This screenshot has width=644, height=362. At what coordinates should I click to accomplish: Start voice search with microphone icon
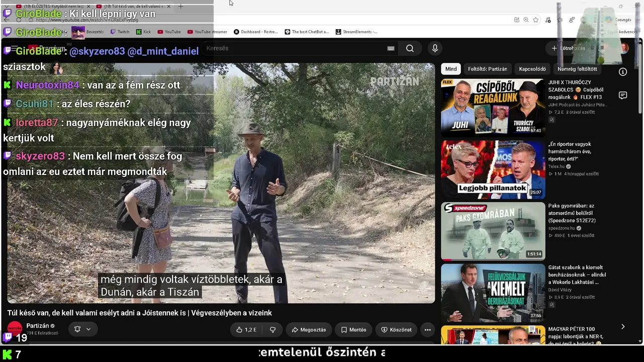coord(435,48)
